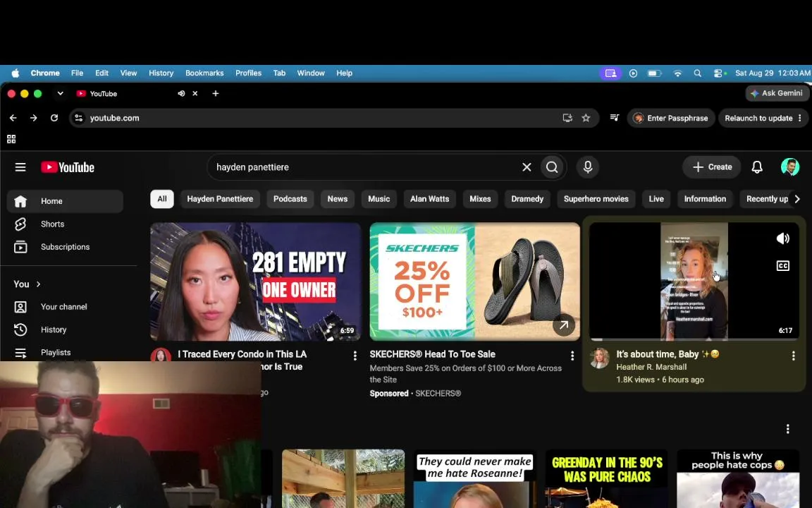Open the notifications bell
Screen dimensions: 812x508
(x=756, y=167)
